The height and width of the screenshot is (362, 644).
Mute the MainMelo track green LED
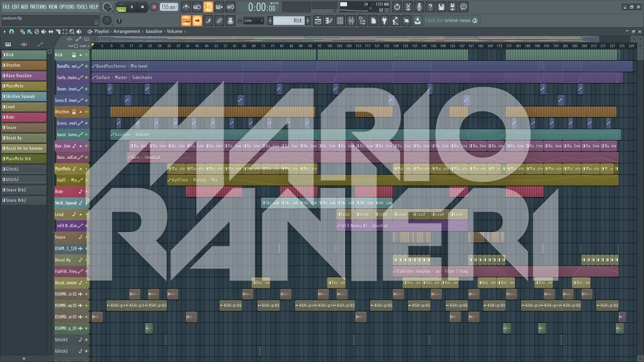(x=86, y=169)
